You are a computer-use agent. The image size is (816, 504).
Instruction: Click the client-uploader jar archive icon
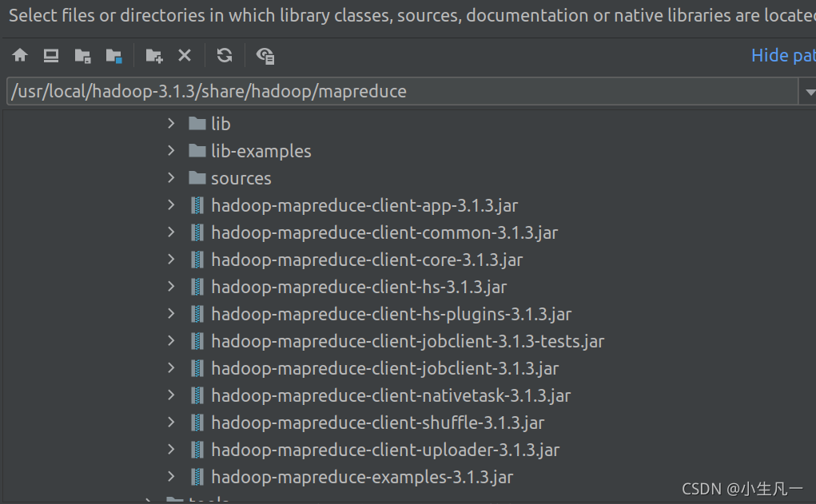point(197,450)
